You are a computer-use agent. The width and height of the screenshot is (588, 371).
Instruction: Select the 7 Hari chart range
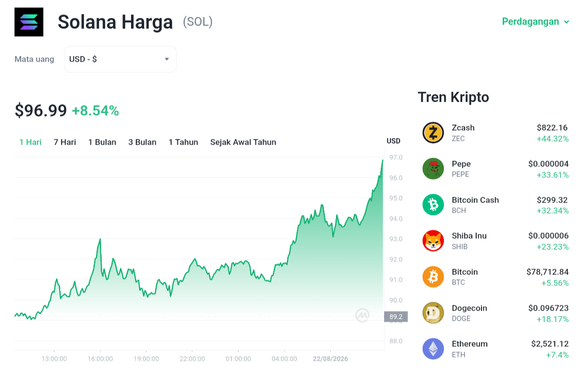(x=65, y=142)
